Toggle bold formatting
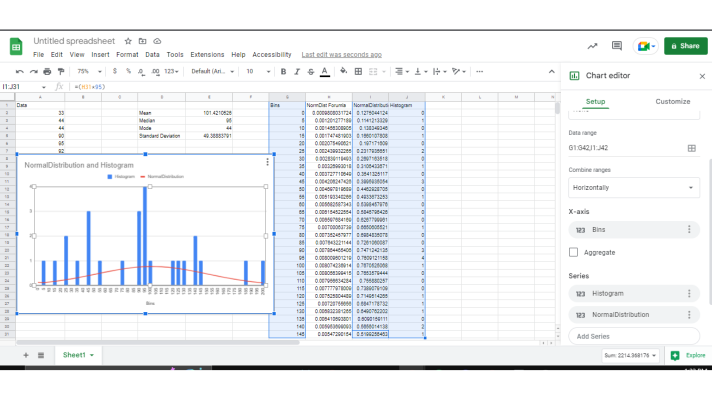Viewport: 712px width, 400px height. coord(283,71)
